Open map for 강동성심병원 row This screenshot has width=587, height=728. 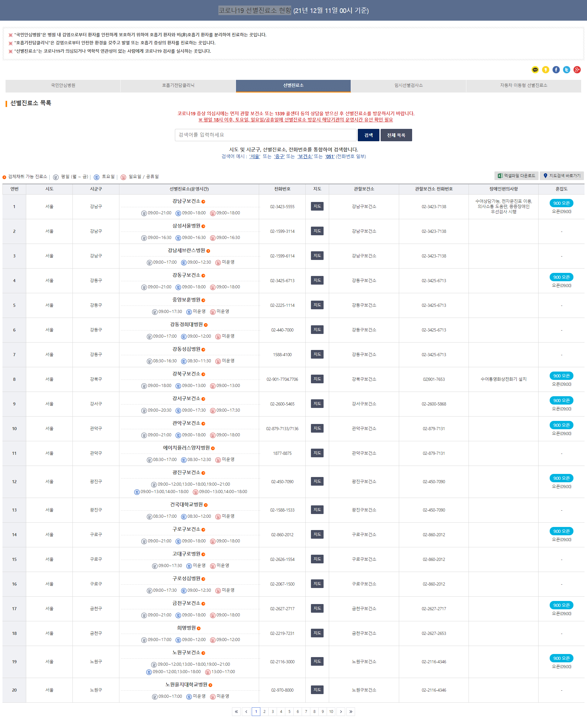point(317,354)
